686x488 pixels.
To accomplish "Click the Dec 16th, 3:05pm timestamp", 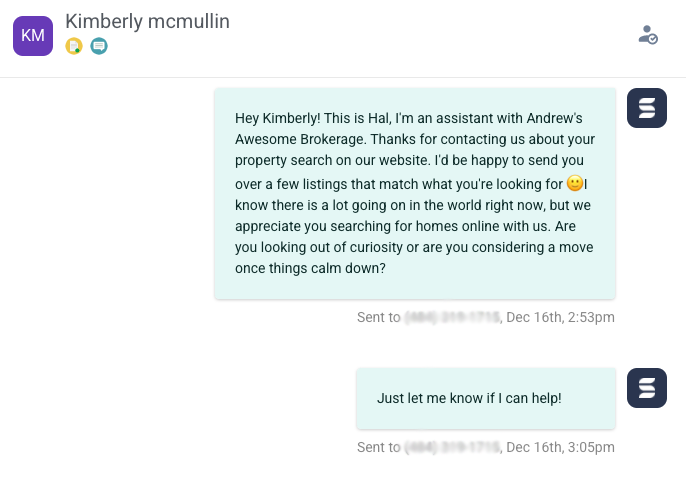I will (x=560, y=447).
